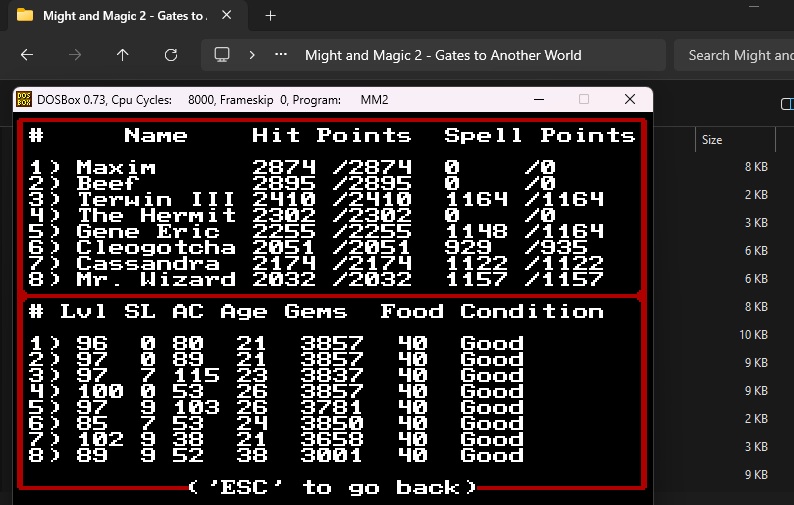This screenshot has height=505, width=794.
Task: Click the AC column heading
Action: tap(188, 311)
